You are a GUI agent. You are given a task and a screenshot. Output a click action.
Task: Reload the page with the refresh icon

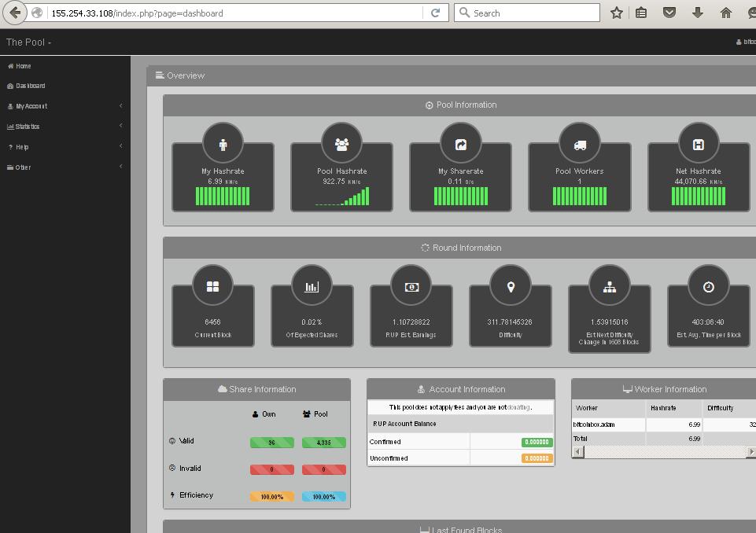435,13
